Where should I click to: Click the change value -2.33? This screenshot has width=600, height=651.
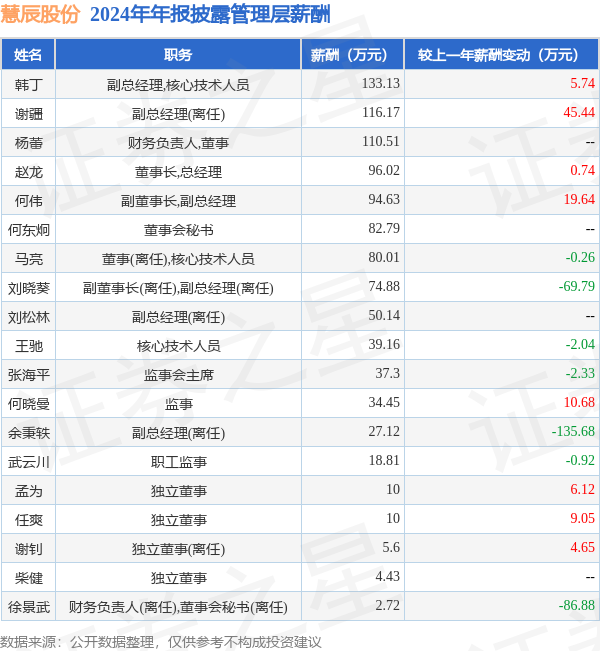(x=580, y=373)
